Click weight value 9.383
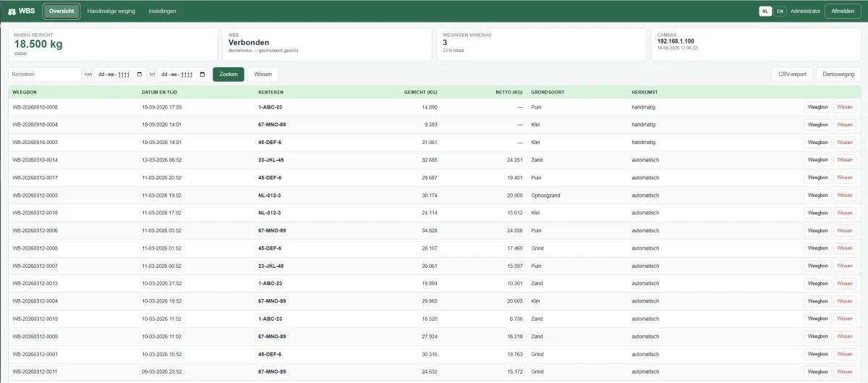This screenshot has height=383, width=868. (x=430, y=125)
